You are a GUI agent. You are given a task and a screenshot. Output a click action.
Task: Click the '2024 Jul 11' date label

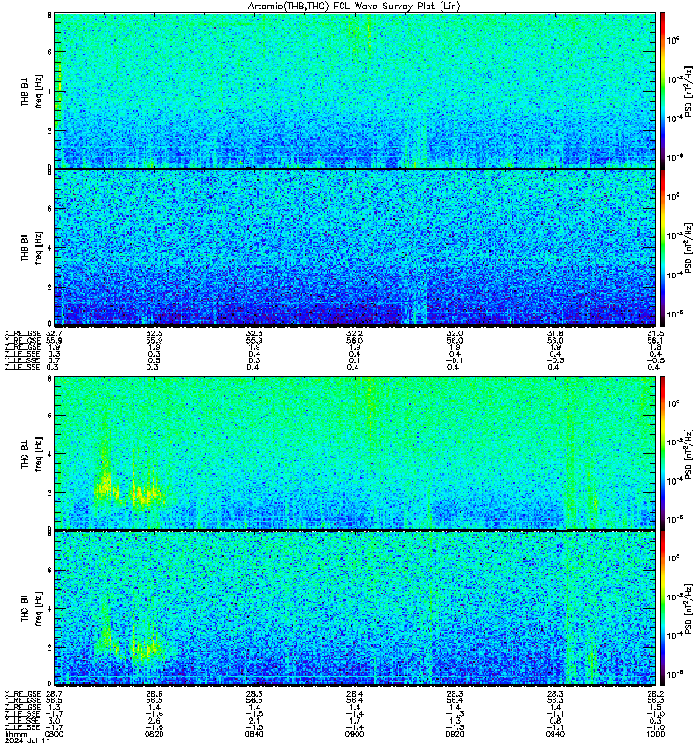pos(27,740)
